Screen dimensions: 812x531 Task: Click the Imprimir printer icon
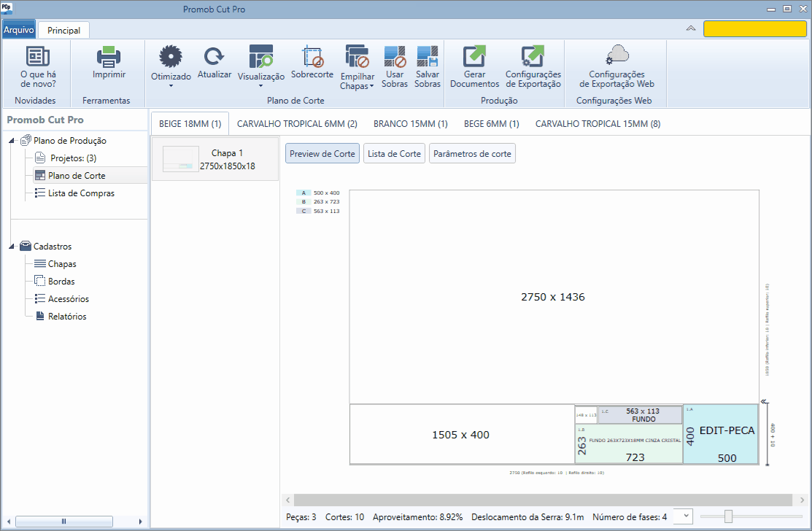[x=109, y=56]
